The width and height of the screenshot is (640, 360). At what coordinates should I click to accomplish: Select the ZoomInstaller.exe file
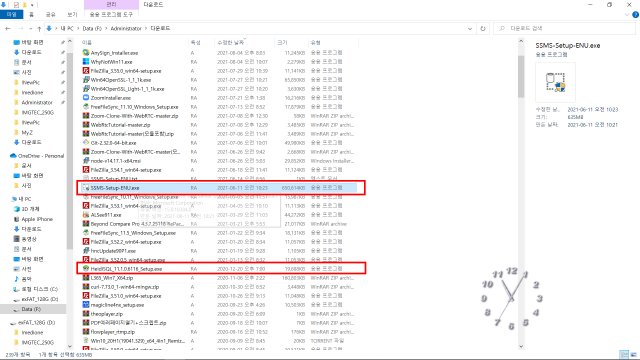coord(111,98)
